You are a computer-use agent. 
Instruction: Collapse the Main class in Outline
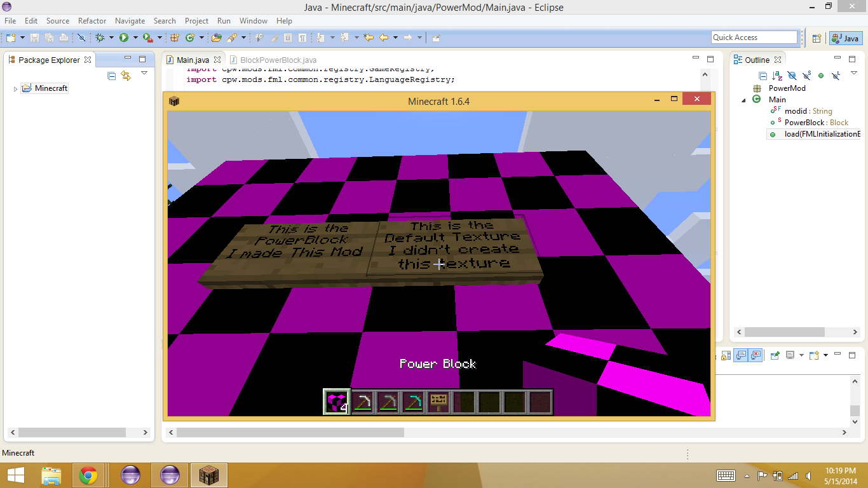click(x=743, y=100)
